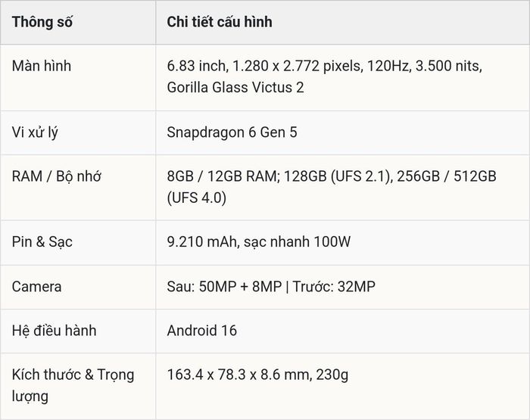Click the 'Trước: 32MP' front camera text

click(x=334, y=287)
